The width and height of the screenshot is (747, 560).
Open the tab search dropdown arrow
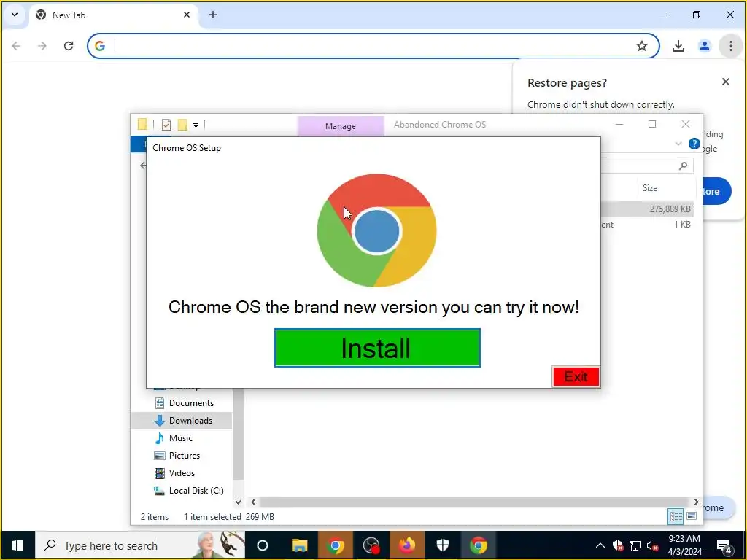pos(15,15)
